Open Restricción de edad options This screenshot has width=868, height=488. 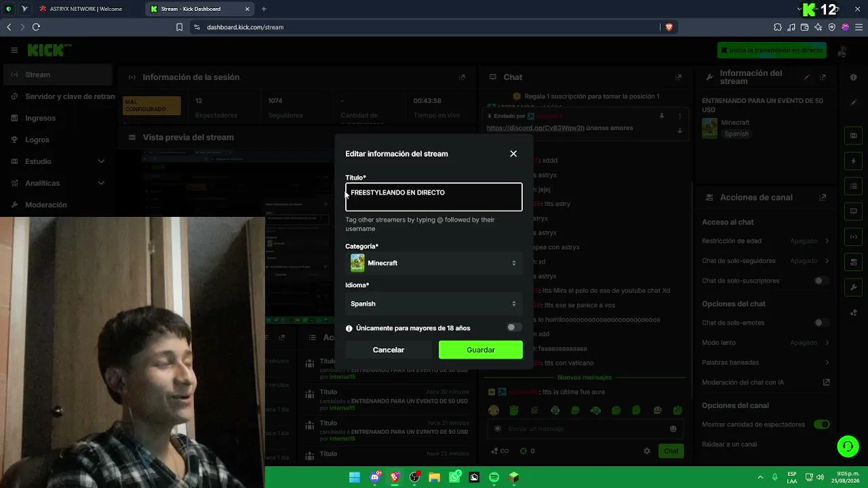click(766, 241)
